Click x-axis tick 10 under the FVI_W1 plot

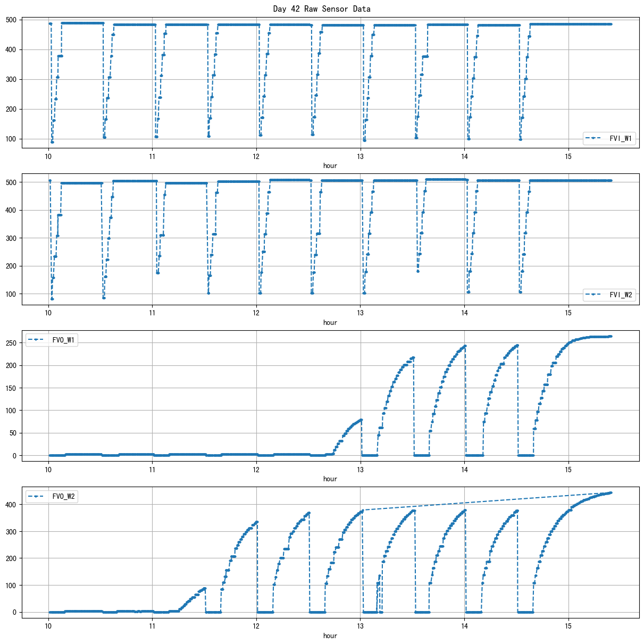[x=48, y=156]
